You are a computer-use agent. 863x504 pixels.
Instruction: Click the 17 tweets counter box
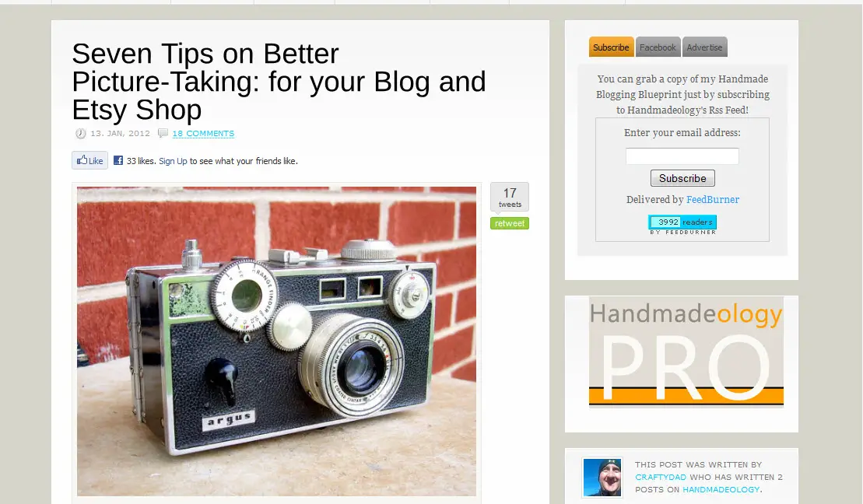click(x=510, y=197)
